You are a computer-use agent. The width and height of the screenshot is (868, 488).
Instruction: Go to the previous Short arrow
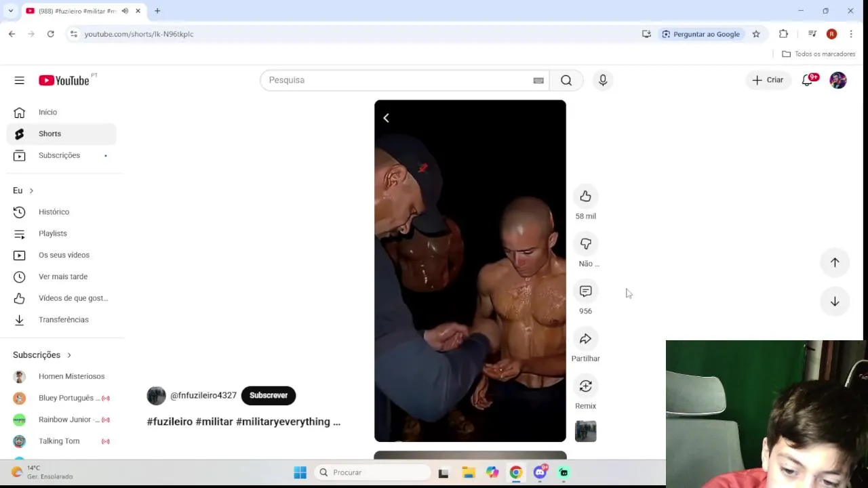point(835,262)
